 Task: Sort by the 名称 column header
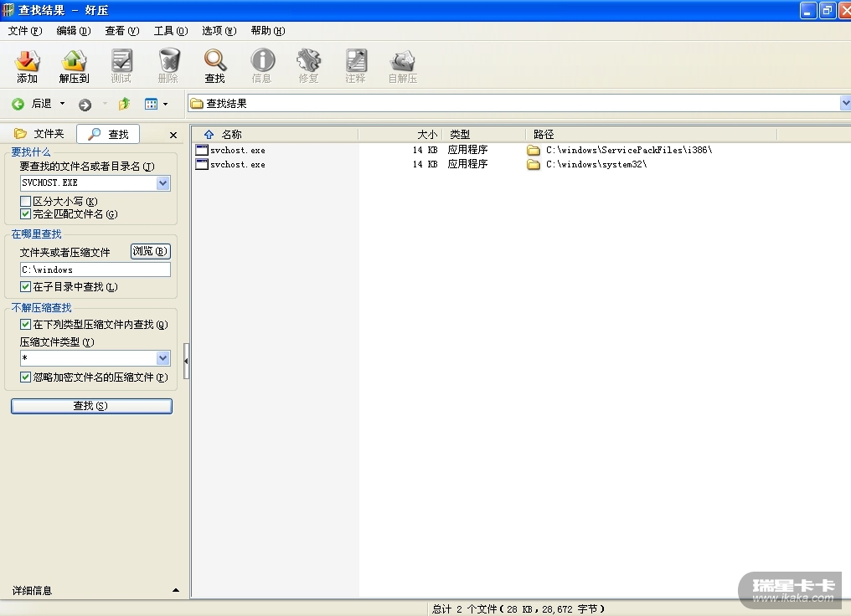[x=276, y=135]
